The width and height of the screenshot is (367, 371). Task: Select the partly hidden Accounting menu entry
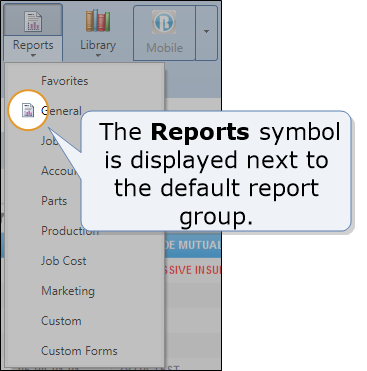tap(61, 171)
